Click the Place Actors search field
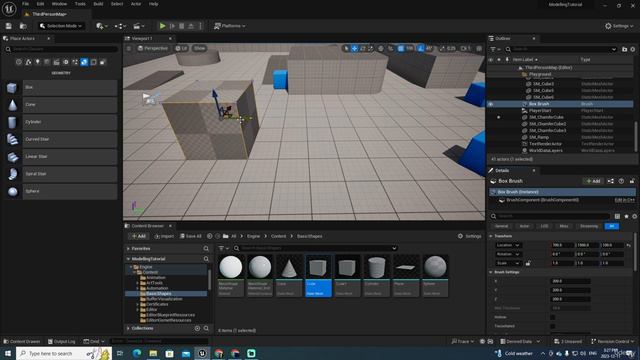The height and width of the screenshot is (360, 640). point(61,49)
